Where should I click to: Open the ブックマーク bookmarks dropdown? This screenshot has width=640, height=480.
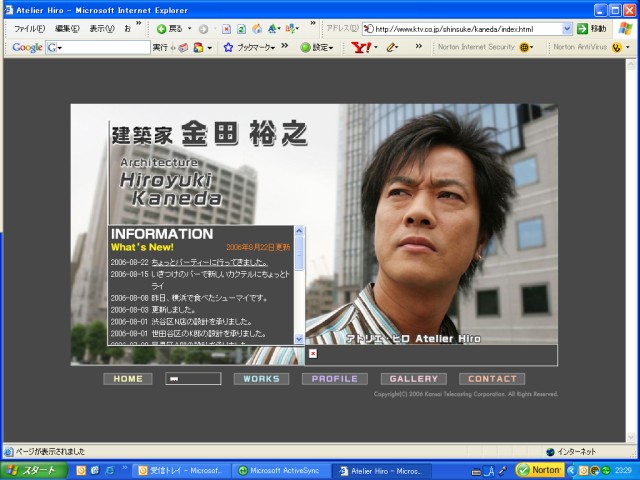[x=256, y=48]
